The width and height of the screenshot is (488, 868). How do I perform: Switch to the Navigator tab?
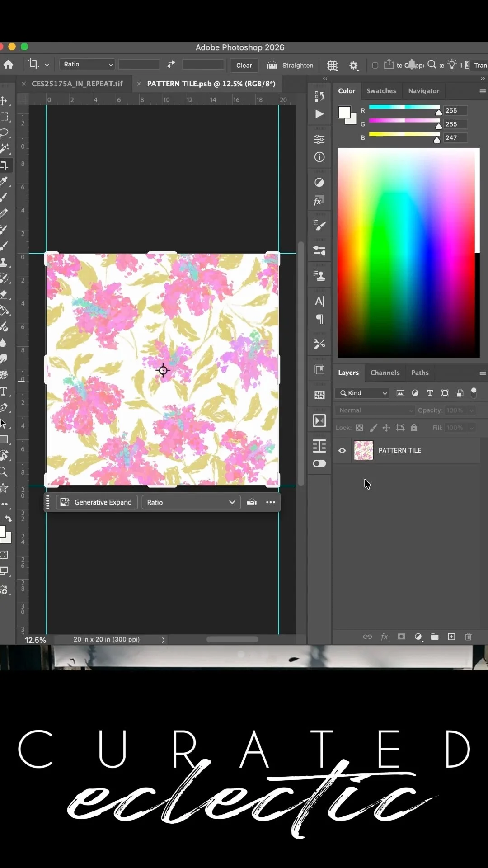pyautogui.click(x=424, y=91)
